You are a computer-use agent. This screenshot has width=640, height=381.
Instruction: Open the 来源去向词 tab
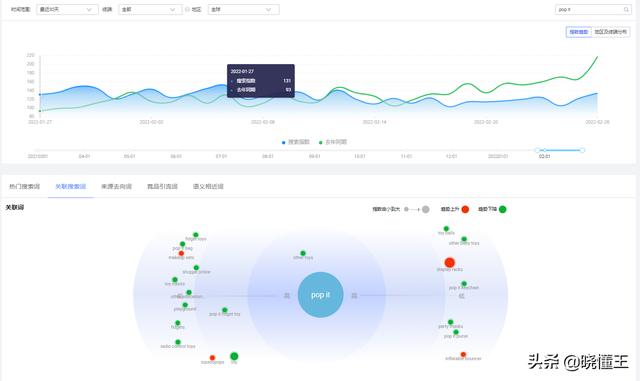(116, 187)
